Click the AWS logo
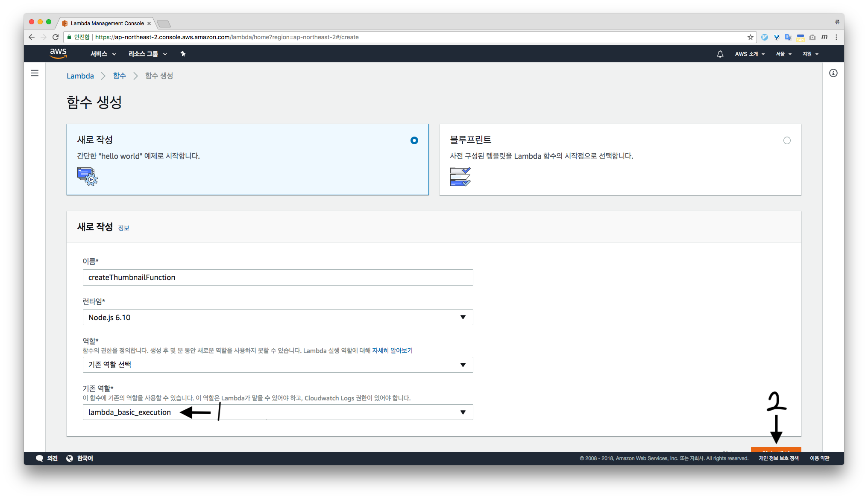Image resolution: width=868 pixels, height=499 pixels. (x=58, y=53)
